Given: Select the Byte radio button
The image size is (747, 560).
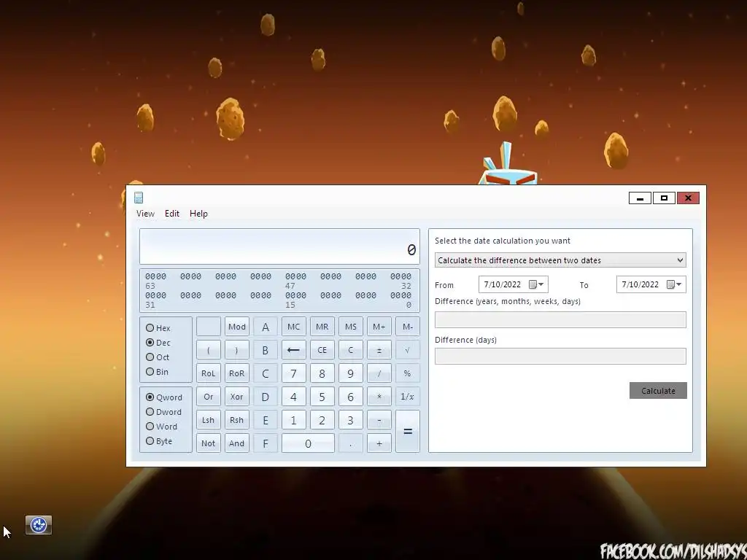Looking at the screenshot, I should (x=150, y=441).
